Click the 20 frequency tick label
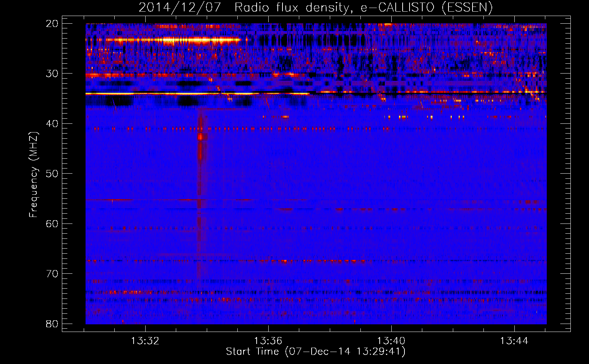Viewport: 589px width, 364px height. pos(52,24)
